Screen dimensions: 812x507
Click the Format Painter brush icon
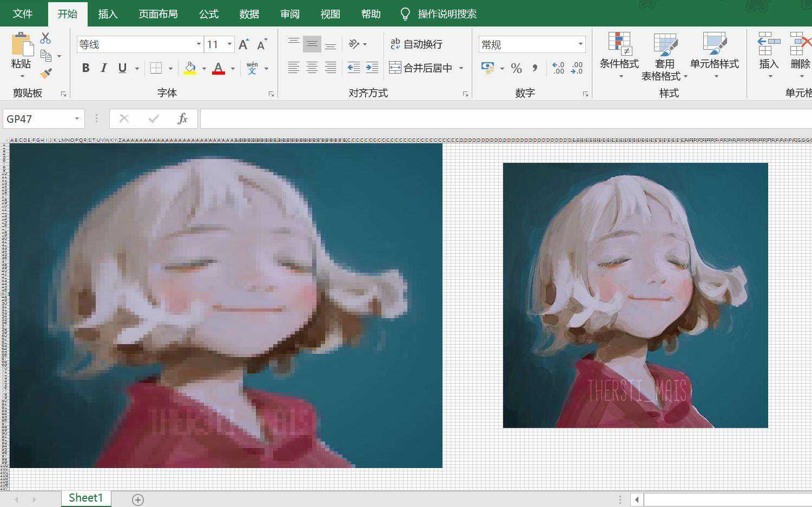click(x=46, y=73)
